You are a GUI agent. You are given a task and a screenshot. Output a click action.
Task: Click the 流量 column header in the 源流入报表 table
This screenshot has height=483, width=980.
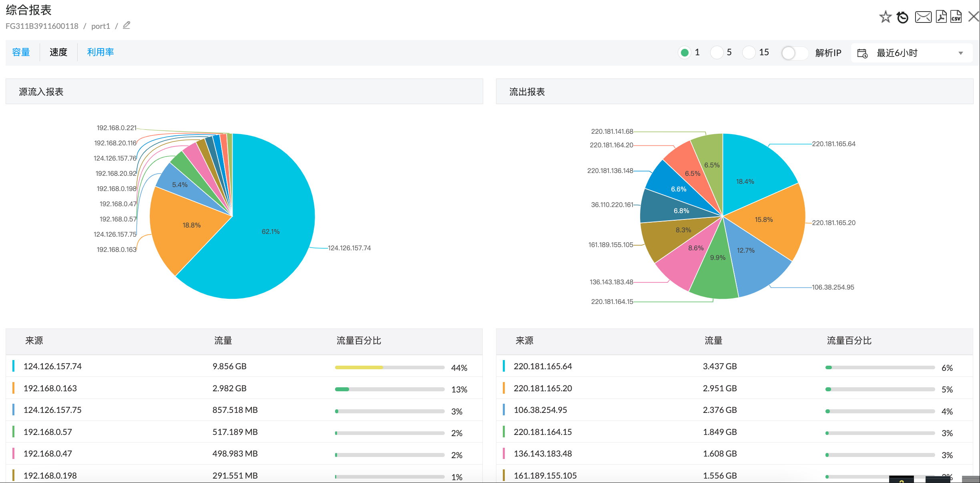pos(223,340)
